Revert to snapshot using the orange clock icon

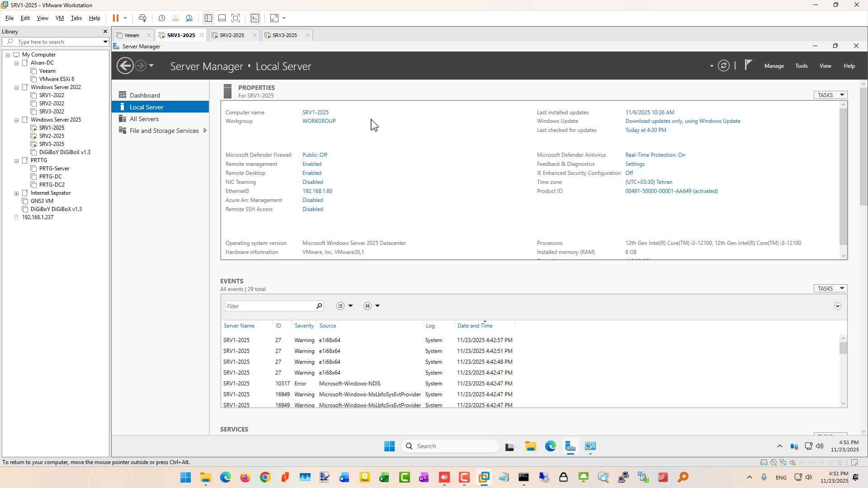coord(175,18)
